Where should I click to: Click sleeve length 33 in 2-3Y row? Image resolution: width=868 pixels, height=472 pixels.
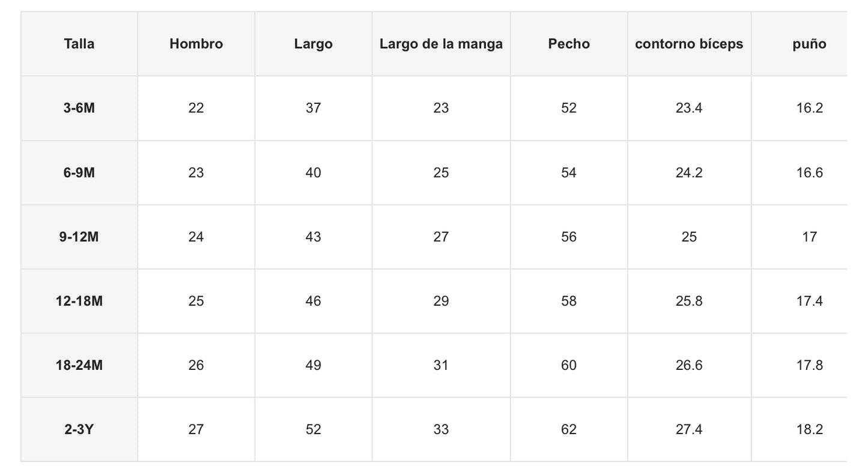[441, 429]
